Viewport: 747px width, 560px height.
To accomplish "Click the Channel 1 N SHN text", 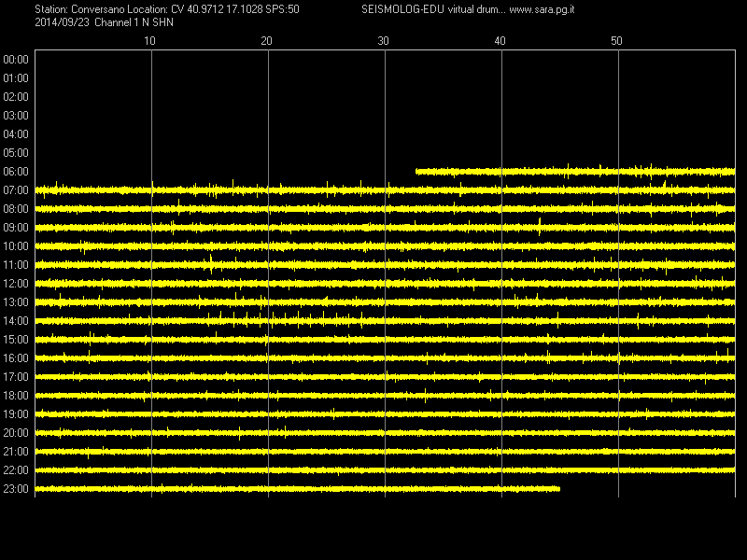I will pyautogui.click(x=134, y=22).
